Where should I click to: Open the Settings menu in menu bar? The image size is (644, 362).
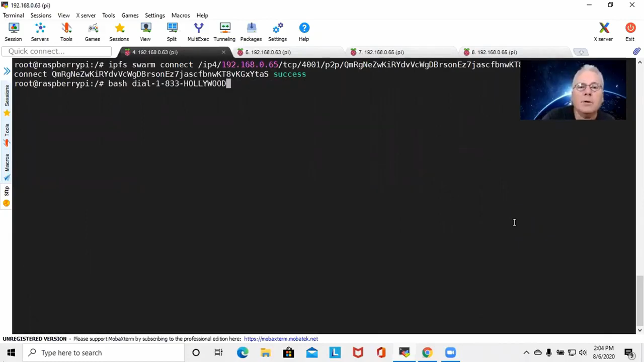155,15
